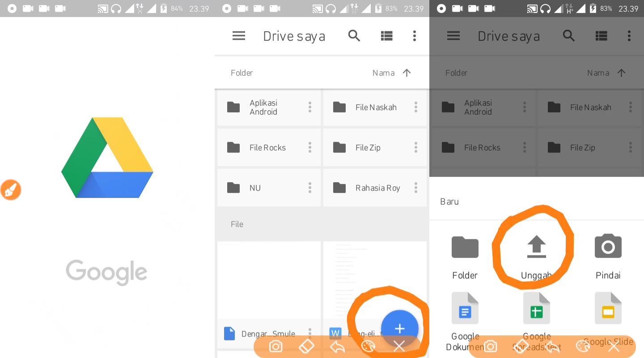Reverse sort order with the up arrow, middle screen
Viewport: 644px width, 358px height.
point(407,73)
